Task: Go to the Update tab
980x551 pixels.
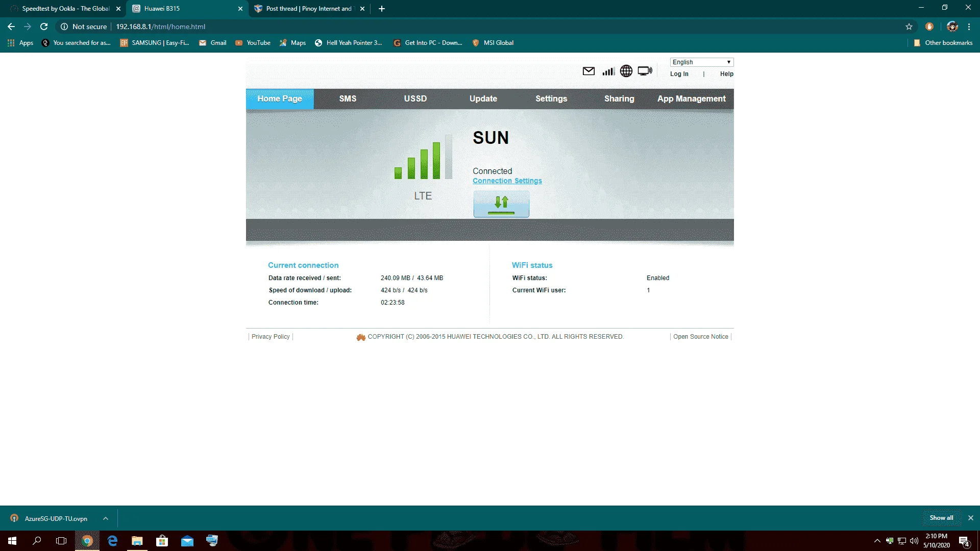Action: [483, 99]
